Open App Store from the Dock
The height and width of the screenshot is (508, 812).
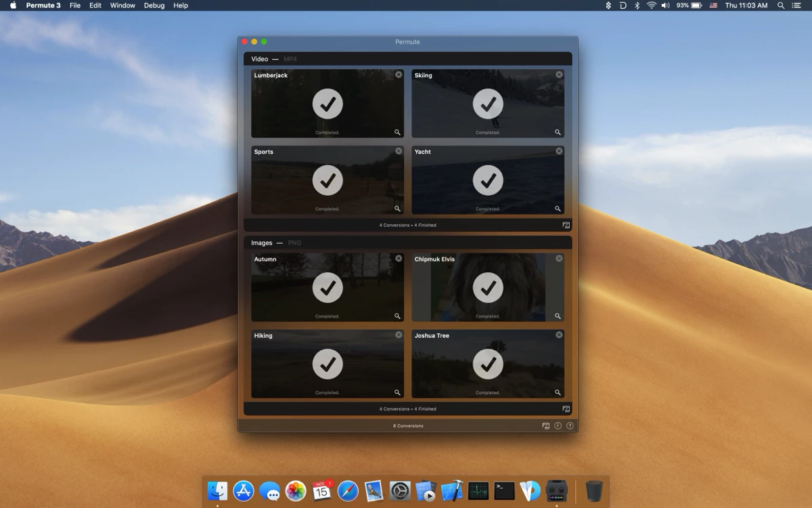click(244, 490)
